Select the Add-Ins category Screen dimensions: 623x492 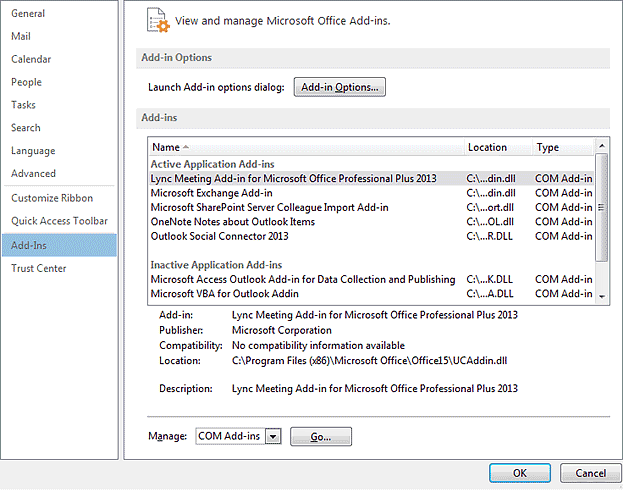(59, 245)
